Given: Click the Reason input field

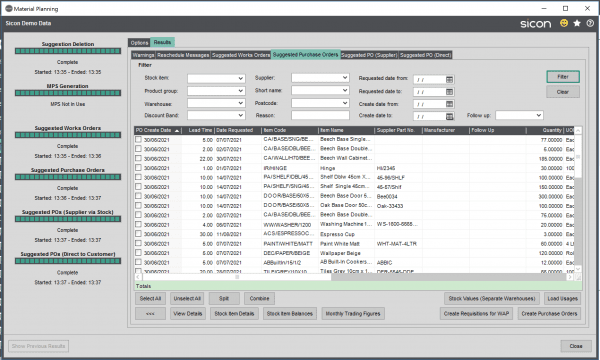Looking at the screenshot, I should (320, 115).
